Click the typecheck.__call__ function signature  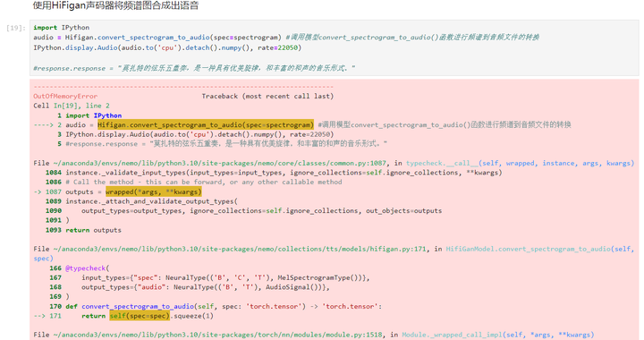[520, 163]
